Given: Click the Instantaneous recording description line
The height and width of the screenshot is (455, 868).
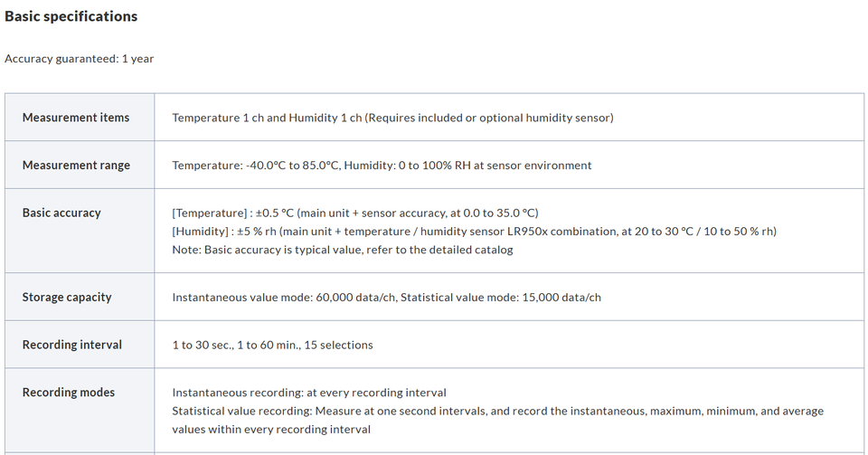Looking at the screenshot, I should point(309,393).
